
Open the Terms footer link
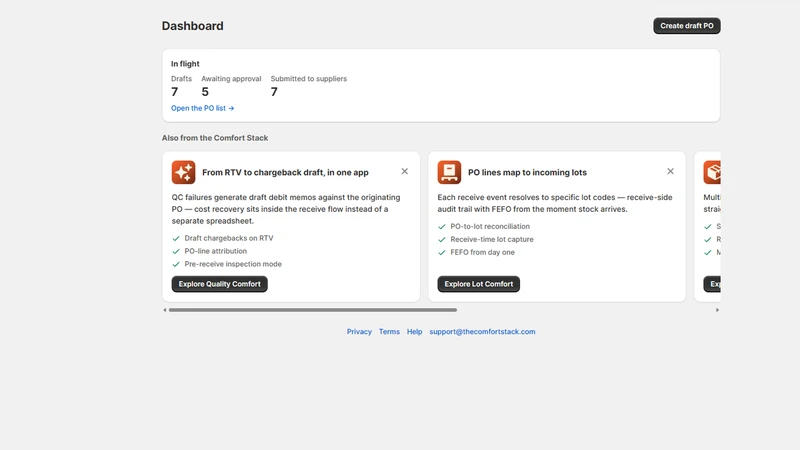click(389, 332)
